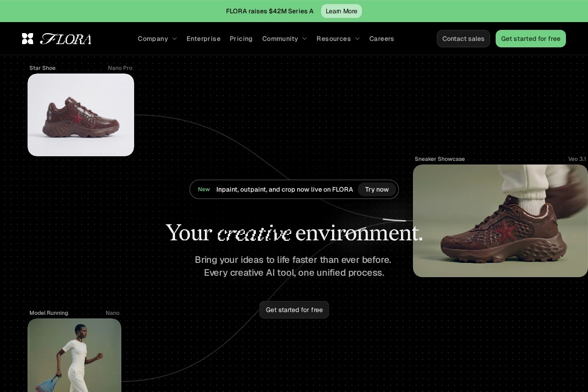The image size is (588, 392).
Task: Click the FLORA raises $42M Series A text
Action: pyautogui.click(x=270, y=11)
